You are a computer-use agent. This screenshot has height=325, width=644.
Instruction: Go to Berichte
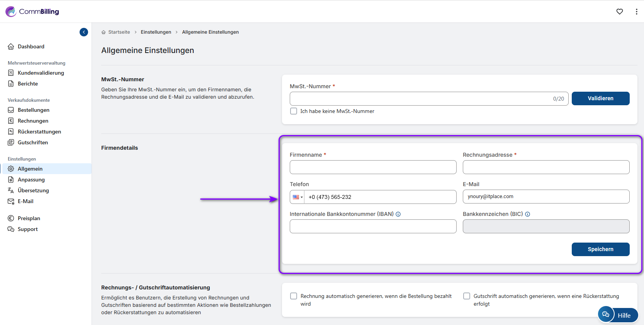28,84
